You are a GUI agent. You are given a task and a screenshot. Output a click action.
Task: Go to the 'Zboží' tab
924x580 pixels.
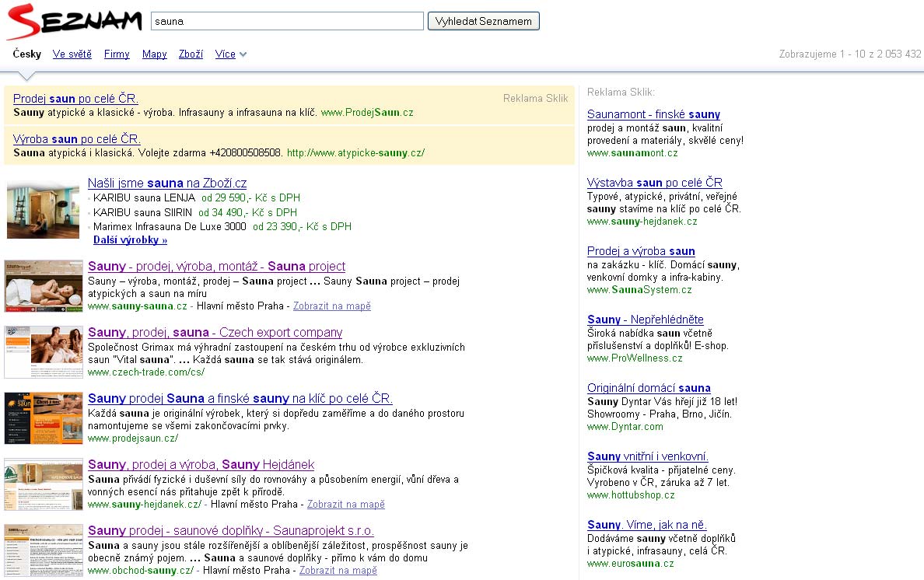click(191, 54)
